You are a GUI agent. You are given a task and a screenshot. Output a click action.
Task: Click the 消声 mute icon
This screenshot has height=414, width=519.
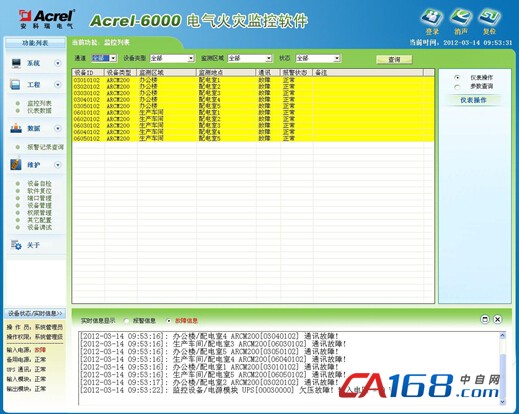[461, 18]
